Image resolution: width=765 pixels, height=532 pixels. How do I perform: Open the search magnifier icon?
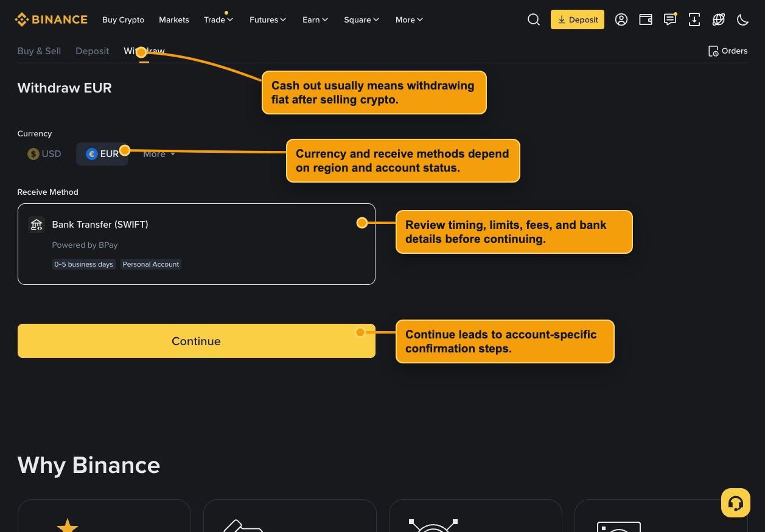click(x=534, y=19)
